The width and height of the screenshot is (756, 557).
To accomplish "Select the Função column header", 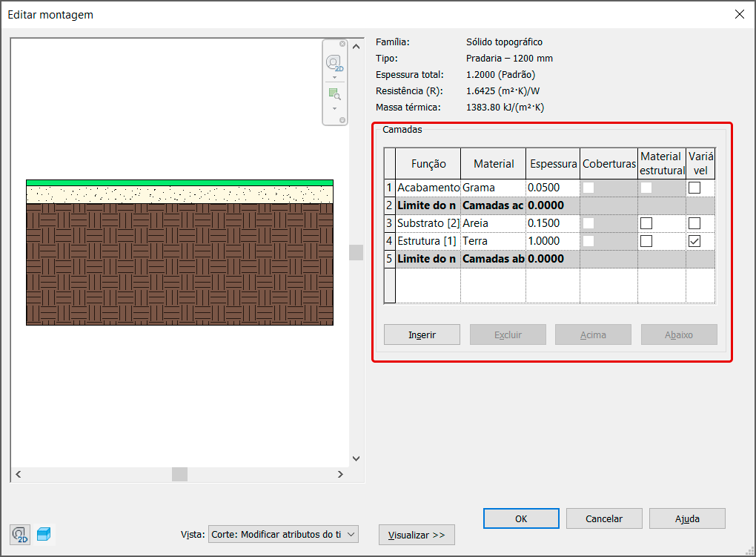I will click(x=428, y=164).
